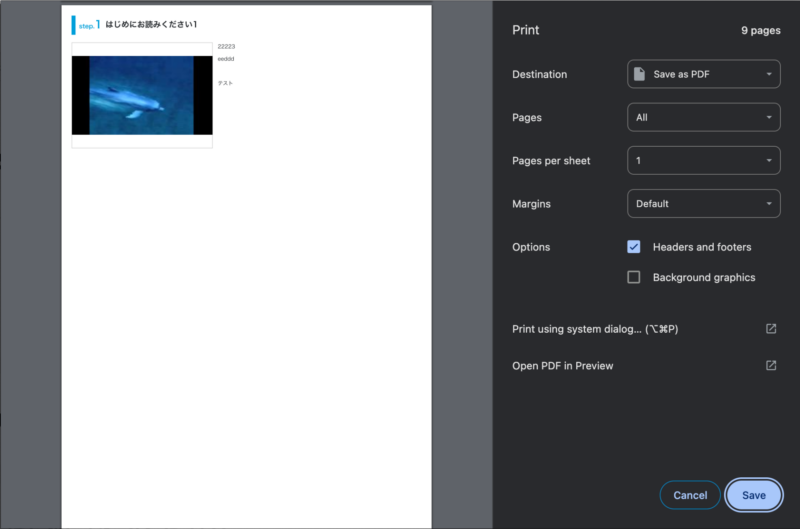Expand the Pages dropdown set to All

coord(703,118)
